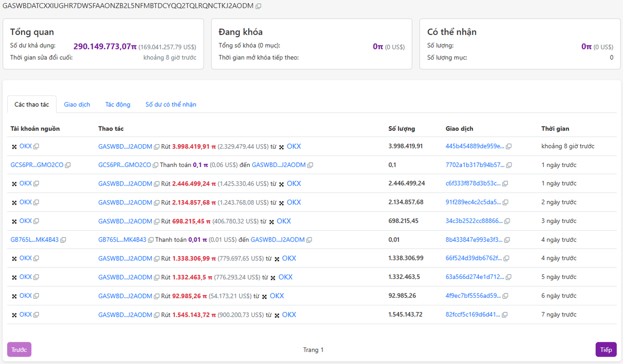Screen dimensions: 623x364
Task: Click the Trước previous page button
Action: pyautogui.click(x=19, y=349)
